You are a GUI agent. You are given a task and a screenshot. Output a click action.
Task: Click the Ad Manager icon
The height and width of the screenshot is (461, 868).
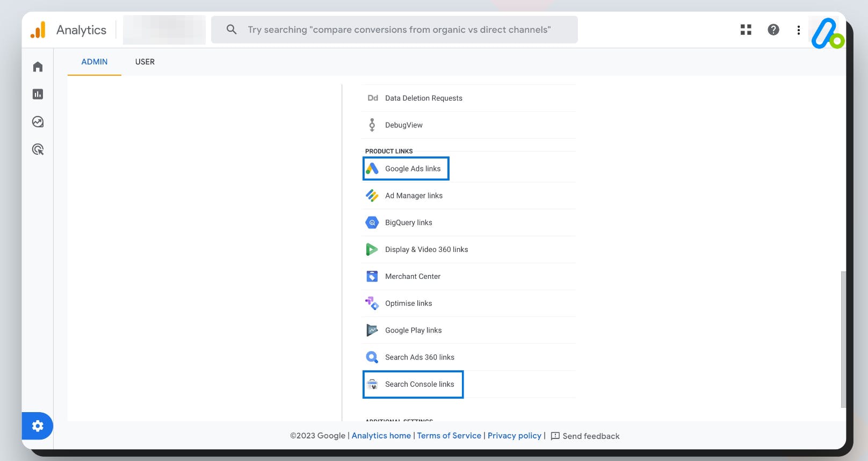pyautogui.click(x=372, y=196)
